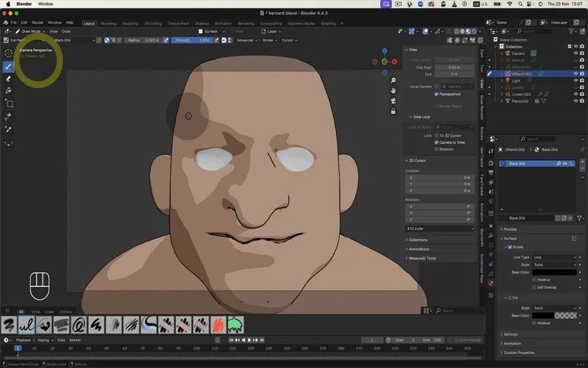This screenshot has width=588, height=368.
Task: Pick the green monster brush preset
Action: (x=235, y=324)
